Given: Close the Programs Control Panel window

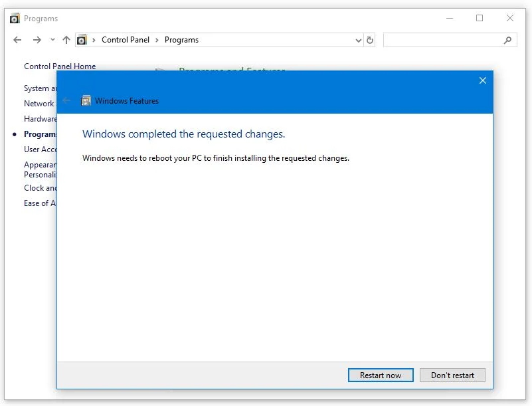Looking at the screenshot, I should pyautogui.click(x=509, y=19).
